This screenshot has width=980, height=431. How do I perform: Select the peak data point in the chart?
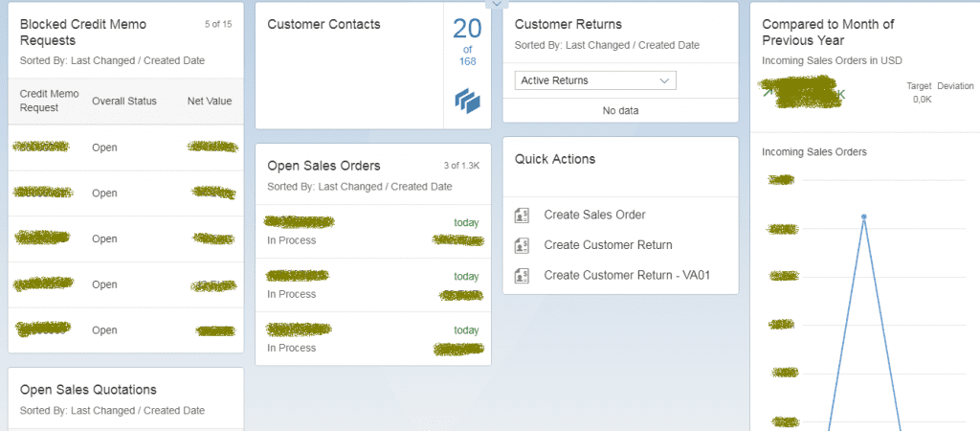(863, 217)
